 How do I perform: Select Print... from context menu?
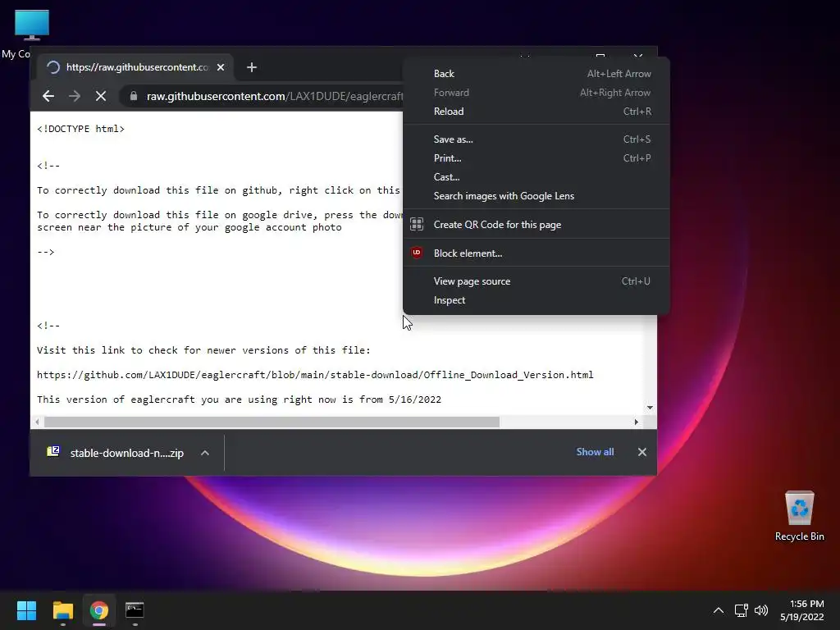(x=536, y=158)
